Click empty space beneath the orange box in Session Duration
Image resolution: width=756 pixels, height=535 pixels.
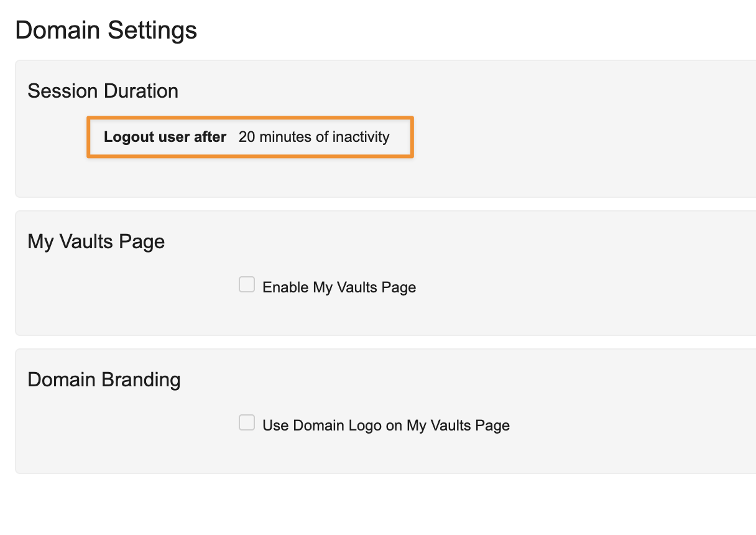click(249, 178)
